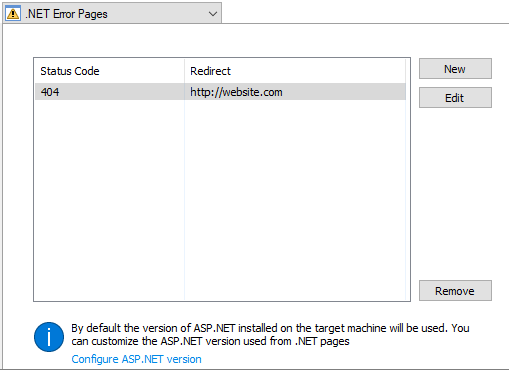
Task: Click the Edit button
Action: [455, 98]
